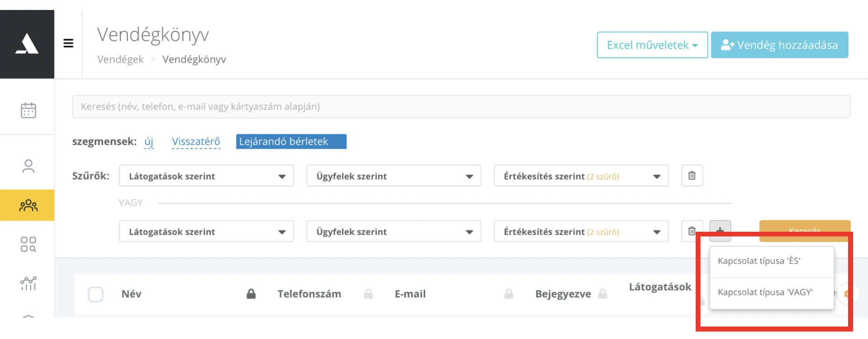Screen dimensions: 868x339
Task: Open the calendar sidebar icon
Action: pos(28,110)
